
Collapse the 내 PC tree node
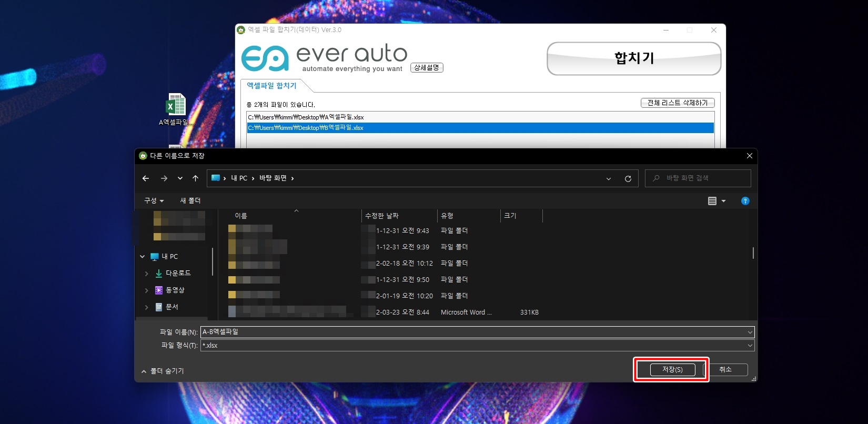pyautogui.click(x=143, y=257)
